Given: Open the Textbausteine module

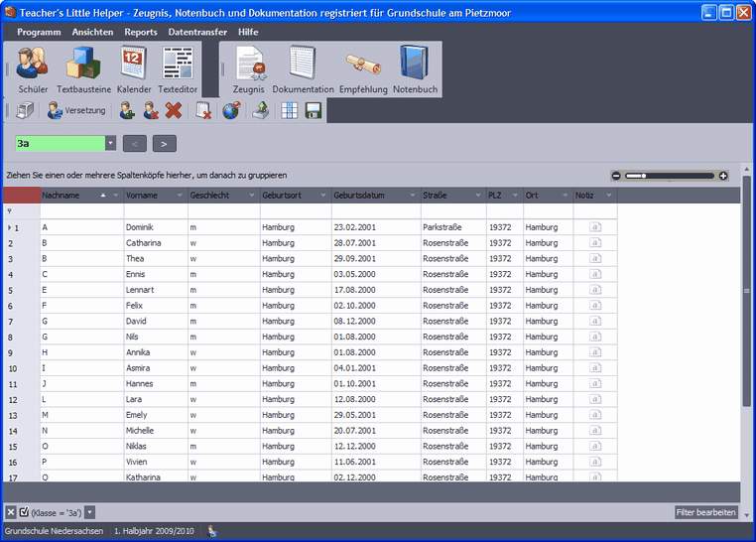Looking at the screenshot, I should pyautogui.click(x=84, y=69).
